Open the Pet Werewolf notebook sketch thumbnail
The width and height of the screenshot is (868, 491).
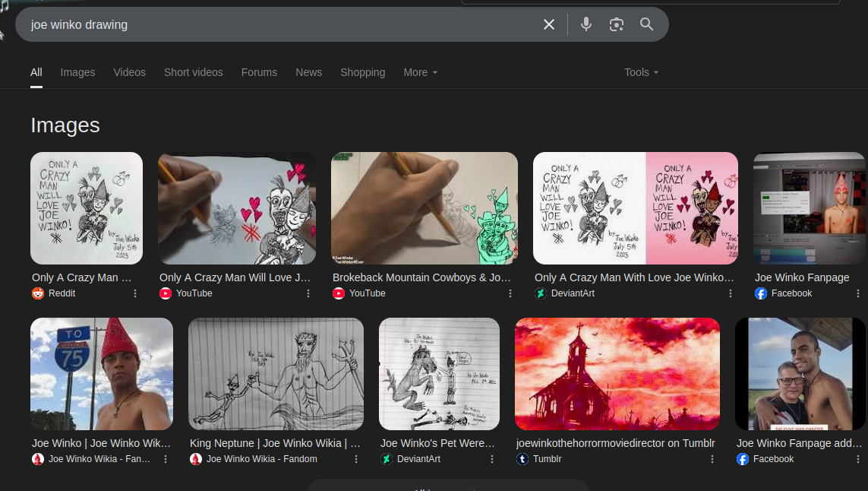coord(439,373)
